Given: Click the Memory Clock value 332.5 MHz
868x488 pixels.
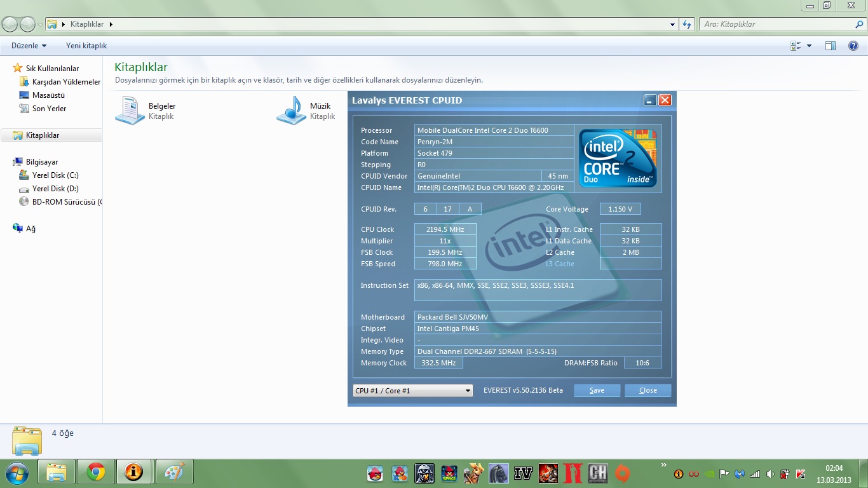Looking at the screenshot, I should tap(438, 363).
